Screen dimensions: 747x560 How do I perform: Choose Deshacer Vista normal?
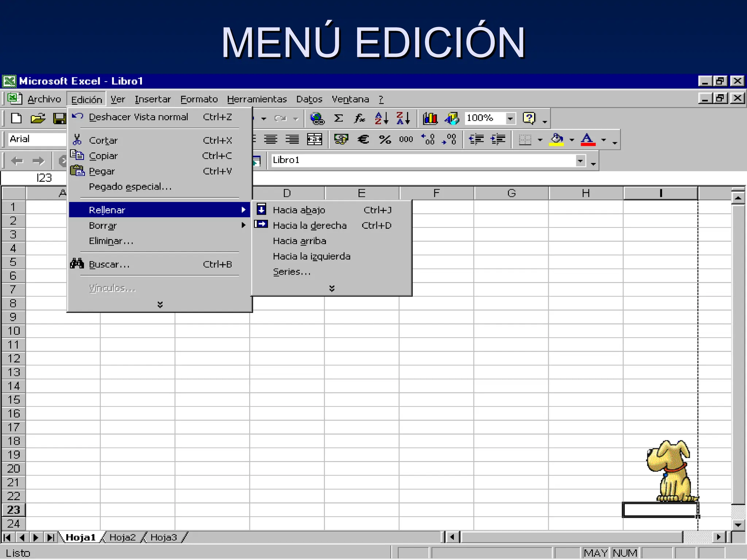click(x=159, y=117)
